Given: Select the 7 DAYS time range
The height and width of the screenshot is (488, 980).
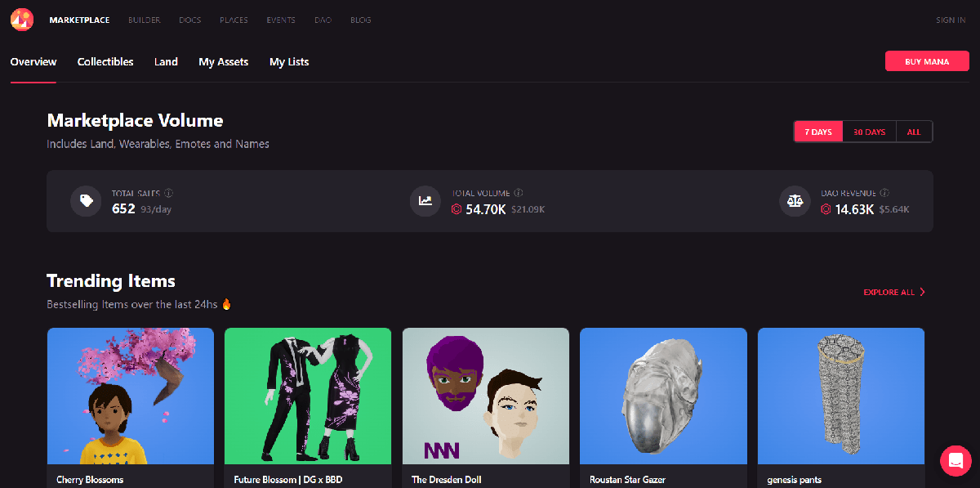Looking at the screenshot, I should click(x=817, y=132).
